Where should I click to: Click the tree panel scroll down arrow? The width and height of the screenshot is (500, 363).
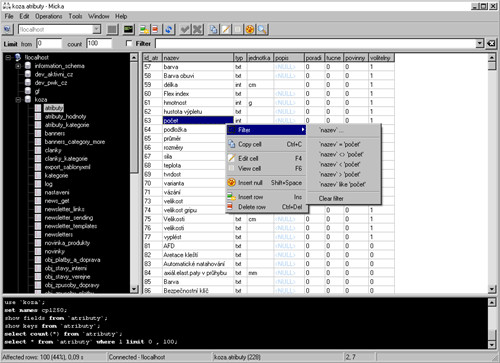tap(134, 289)
